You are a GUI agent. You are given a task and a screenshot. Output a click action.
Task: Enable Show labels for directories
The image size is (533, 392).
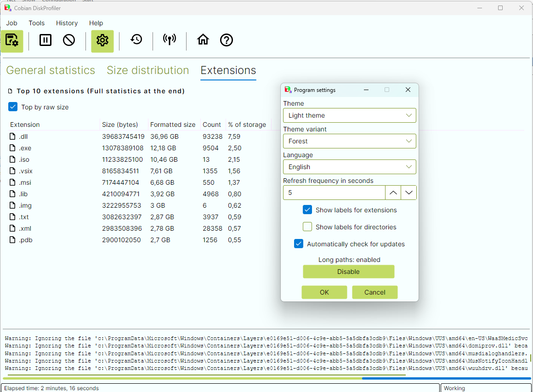pyautogui.click(x=307, y=227)
